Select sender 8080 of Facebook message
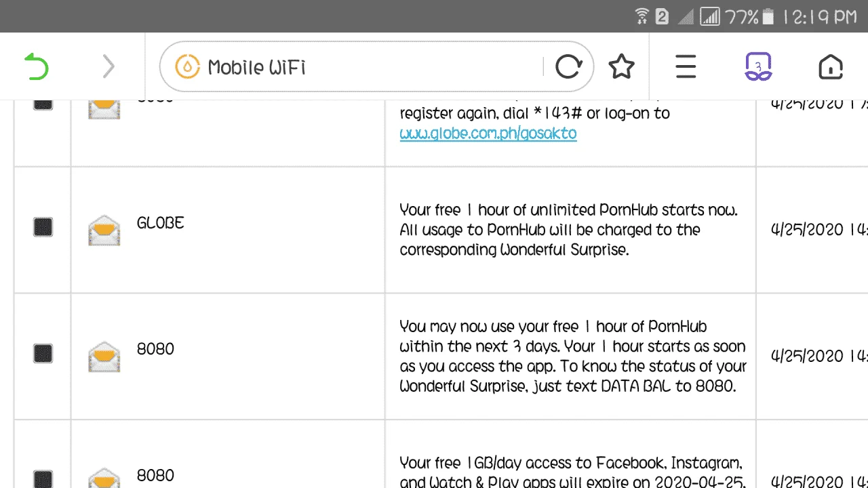This screenshot has width=868, height=488. click(x=155, y=475)
